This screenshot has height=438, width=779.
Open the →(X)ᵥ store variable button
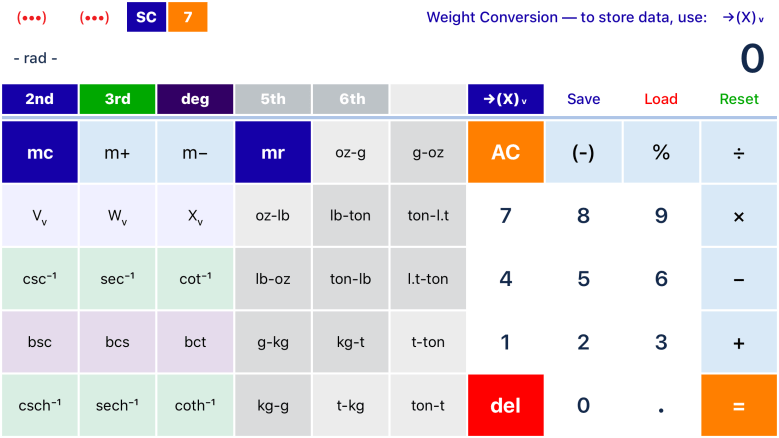[505, 99]
